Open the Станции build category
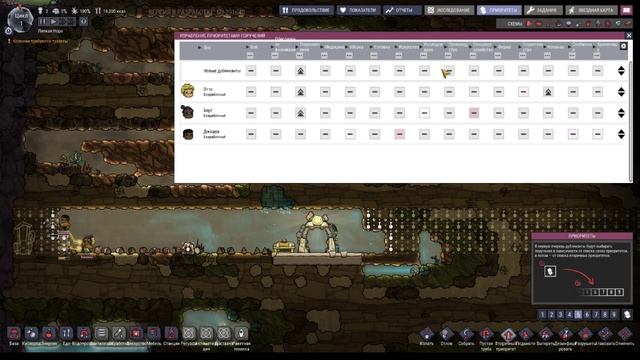The height and width of the screenshot is (360, 640). (x=171, y=333)
